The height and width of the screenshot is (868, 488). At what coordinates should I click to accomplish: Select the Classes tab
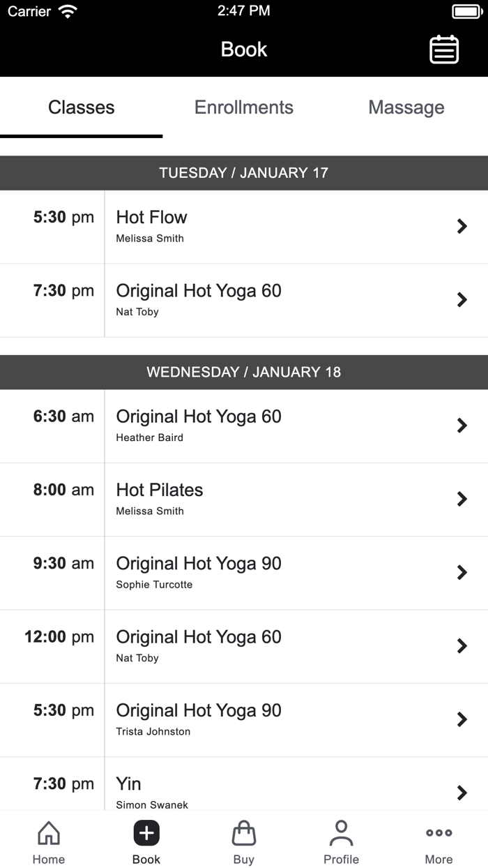point(81,107)
